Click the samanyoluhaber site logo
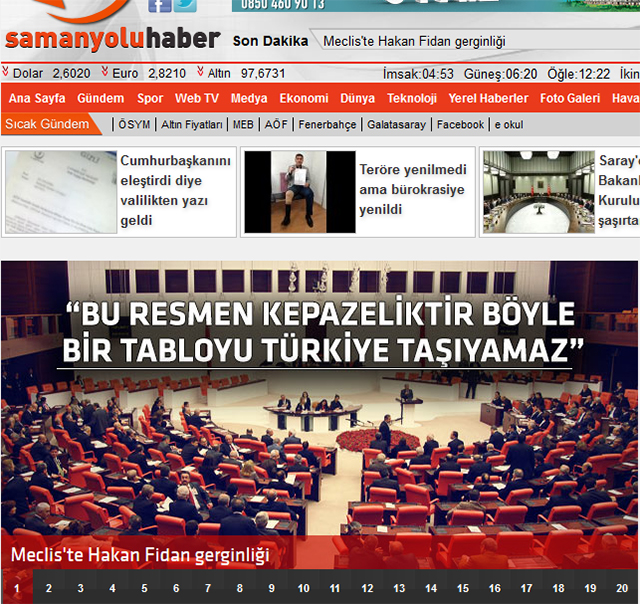This screenshot has width=640, height=604. 112,39
